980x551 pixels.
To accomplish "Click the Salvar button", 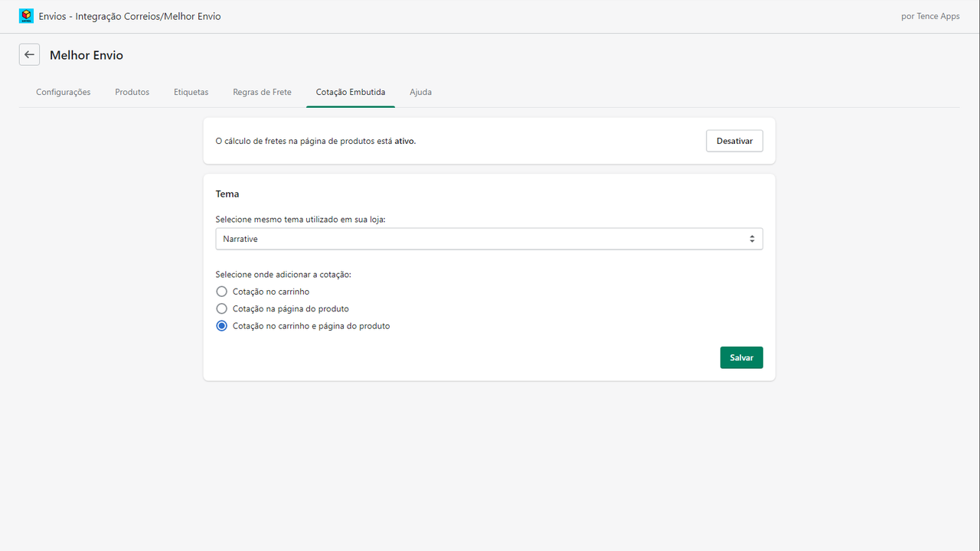I will click(x=742, y=357).
